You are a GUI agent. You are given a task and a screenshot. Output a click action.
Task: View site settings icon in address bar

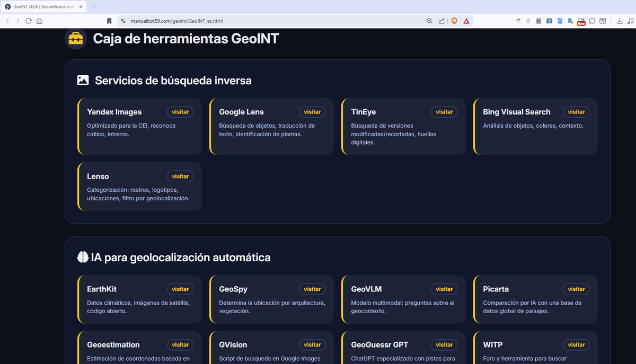123,21
